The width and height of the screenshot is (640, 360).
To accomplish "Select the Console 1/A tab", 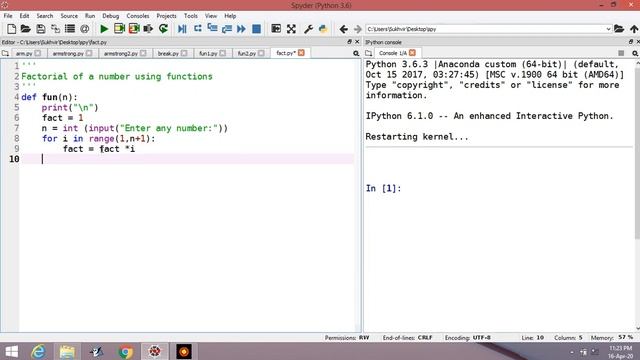I will [392, 53].
